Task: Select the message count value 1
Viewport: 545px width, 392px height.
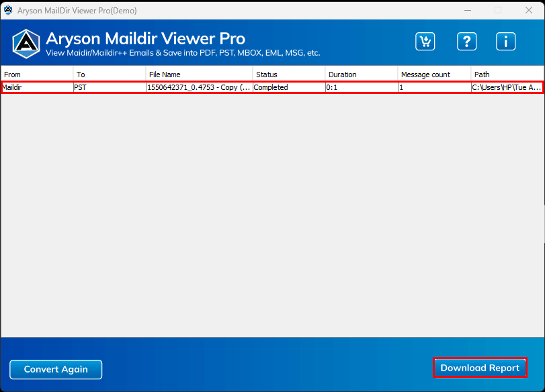Action: pyautogui.click(x=435, y=87)
